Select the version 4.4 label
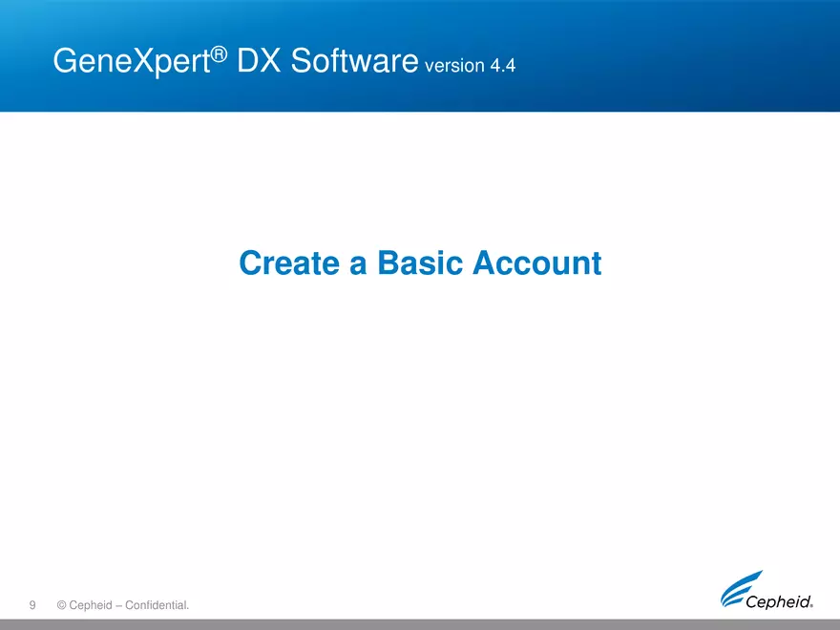This screenshot has height=630, width=840. click(x=471, y=67)
